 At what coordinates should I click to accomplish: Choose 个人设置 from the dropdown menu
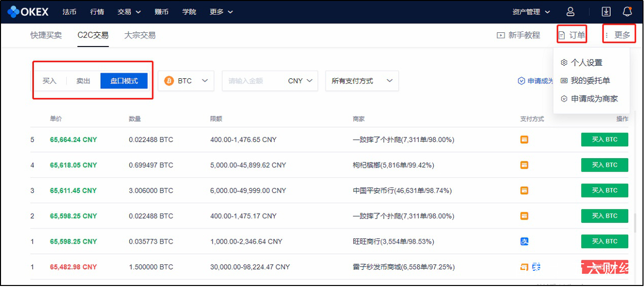(591, 63)
